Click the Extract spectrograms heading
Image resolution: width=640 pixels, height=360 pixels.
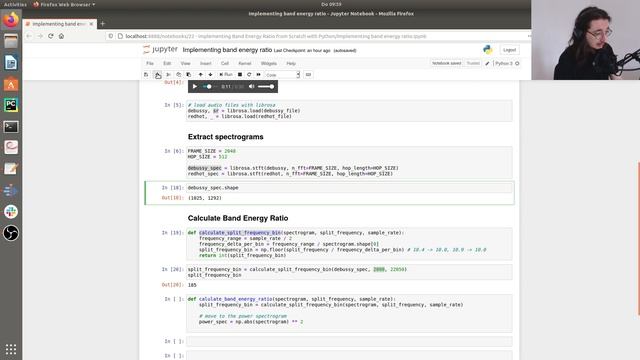[226, 137]
